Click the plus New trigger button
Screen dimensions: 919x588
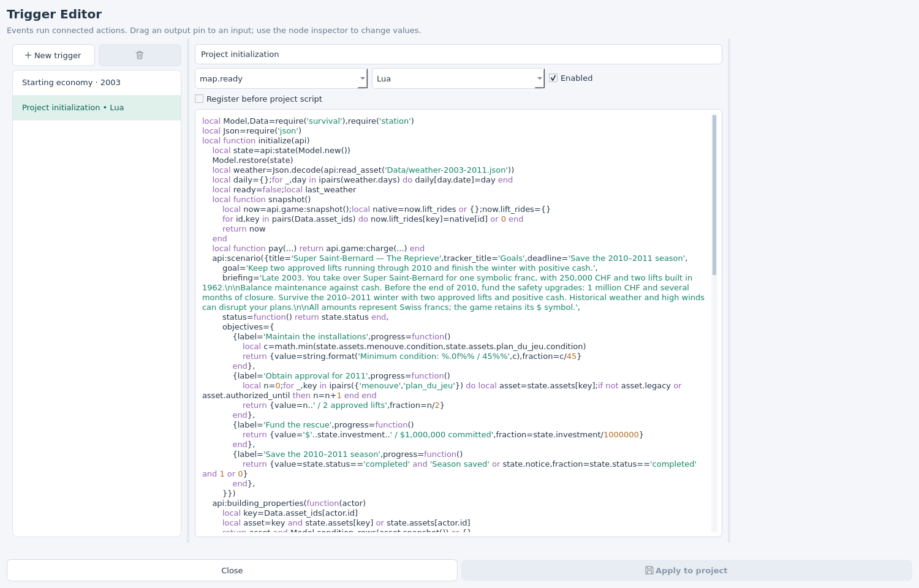[53, 55]
